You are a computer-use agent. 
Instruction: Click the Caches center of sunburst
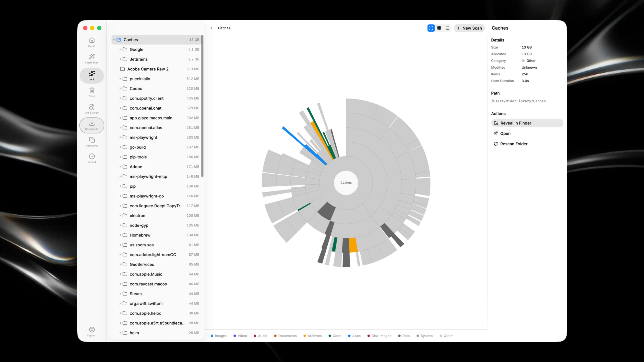tap(346, 183)
